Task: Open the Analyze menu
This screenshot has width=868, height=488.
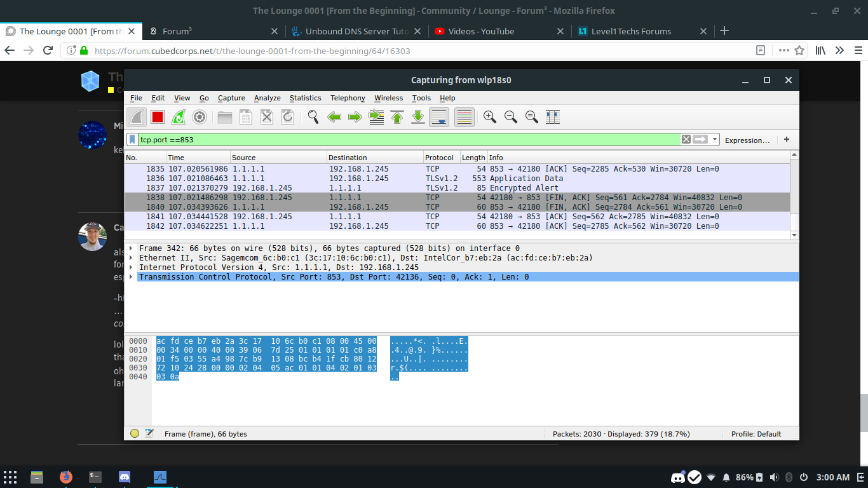Action: click(x=268, y=98)
